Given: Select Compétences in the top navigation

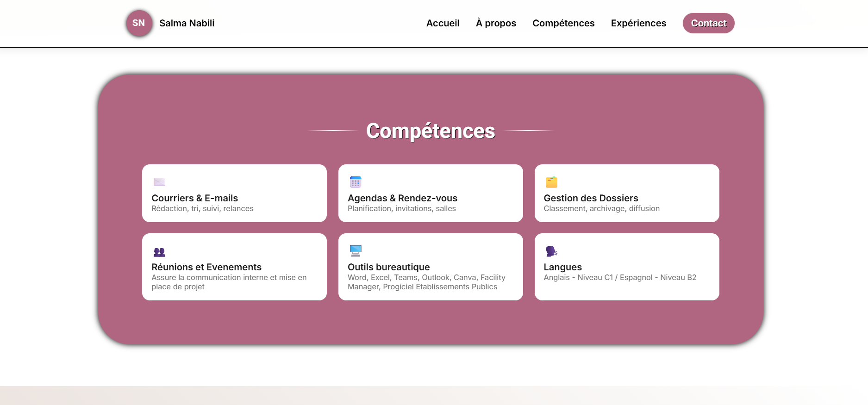Looking at the screenshot, I should 563,23.
